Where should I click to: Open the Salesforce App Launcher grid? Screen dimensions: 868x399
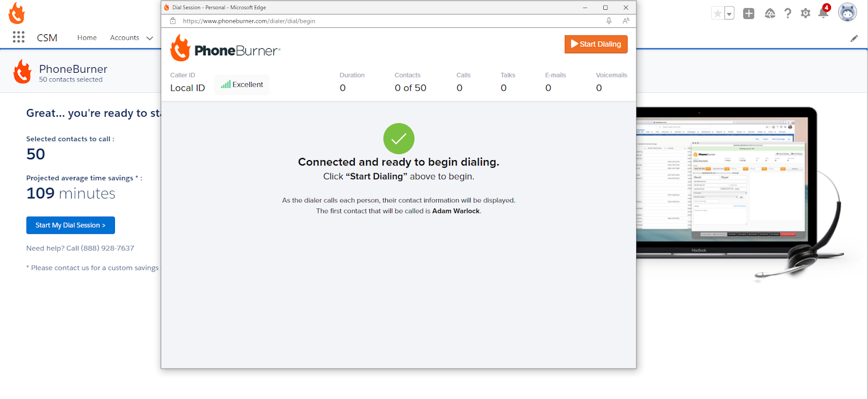click(x=18, y=37)
